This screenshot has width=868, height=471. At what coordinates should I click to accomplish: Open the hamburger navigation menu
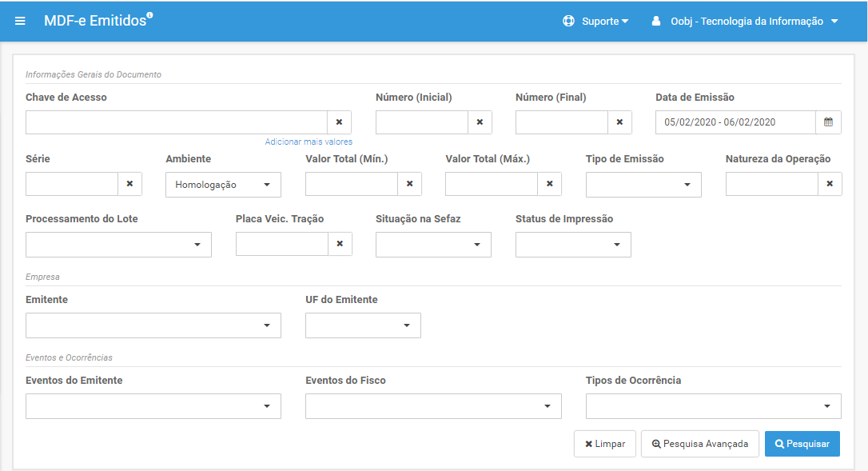click(20, 21)
